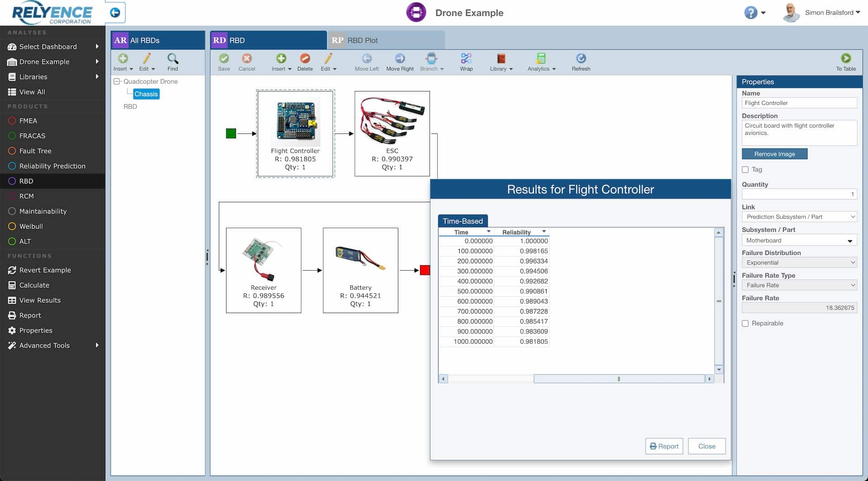Enable the Tag checkbox in Properties
Screen dimensions: 868x481
(745, 170)
